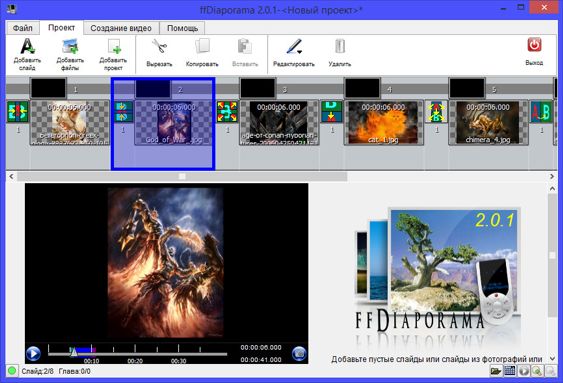This screenshot has height=383, width=563.
Task: Switch to grid view via status bar icon
Action: coord(510,371)
